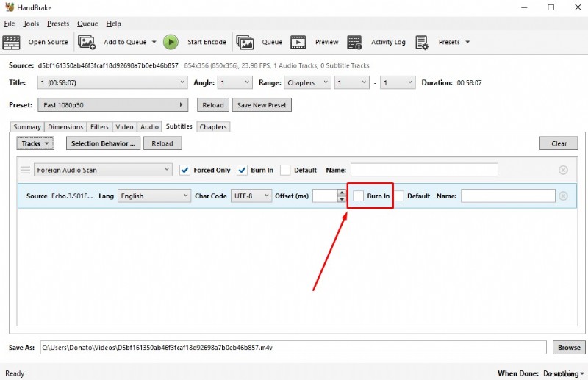The image size is (588, 380).
Task: Remove the Echo.3 subtitle track
Action: pos(563,196)
